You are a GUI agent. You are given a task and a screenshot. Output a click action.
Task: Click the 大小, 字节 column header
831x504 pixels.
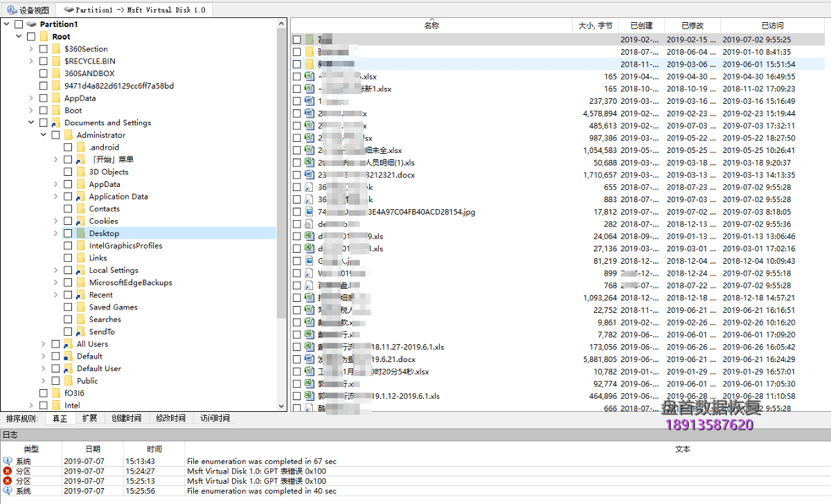tap(595, 26)
